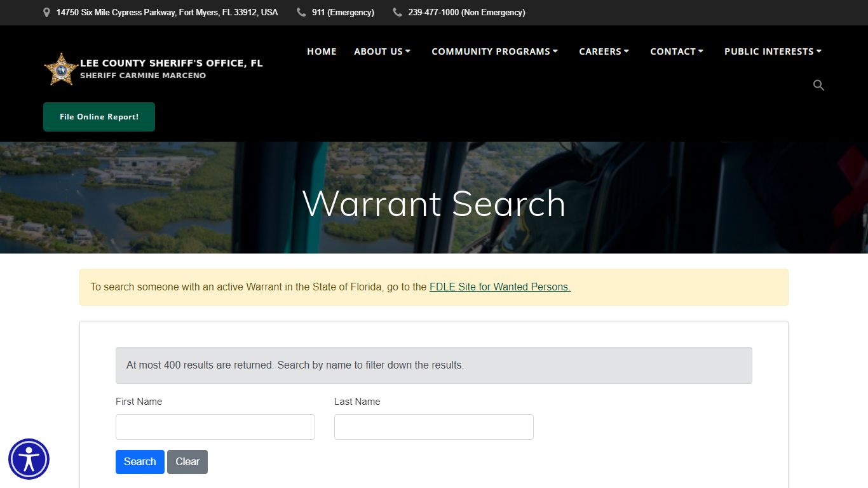Click the 239-477-1000 (Non Emergency) number

(466, 12)
